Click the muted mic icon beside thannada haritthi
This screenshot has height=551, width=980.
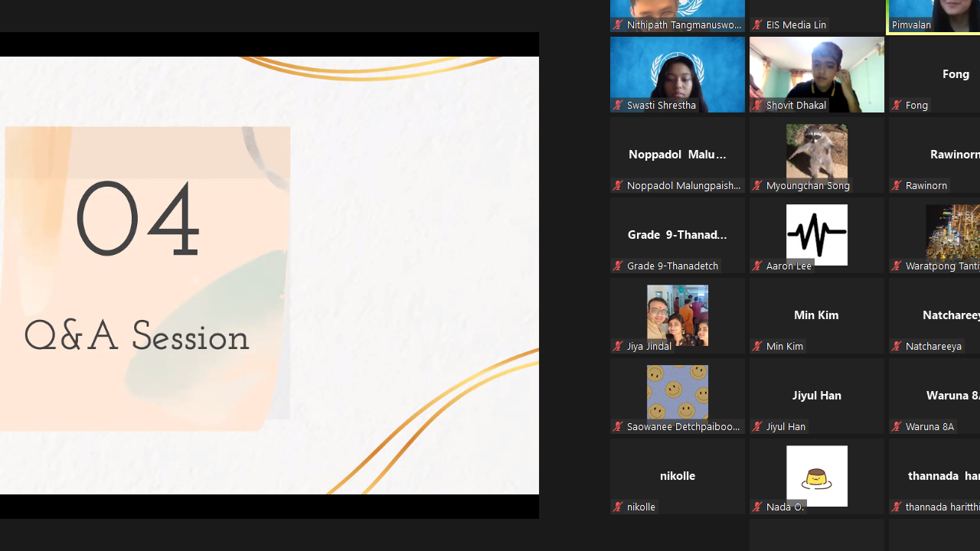click(897, 507)
